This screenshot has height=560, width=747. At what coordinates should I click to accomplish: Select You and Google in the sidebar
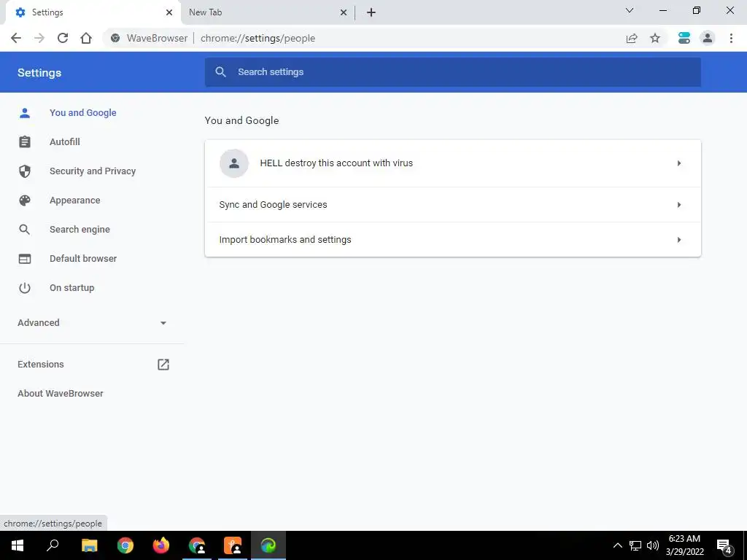[83, 113]
